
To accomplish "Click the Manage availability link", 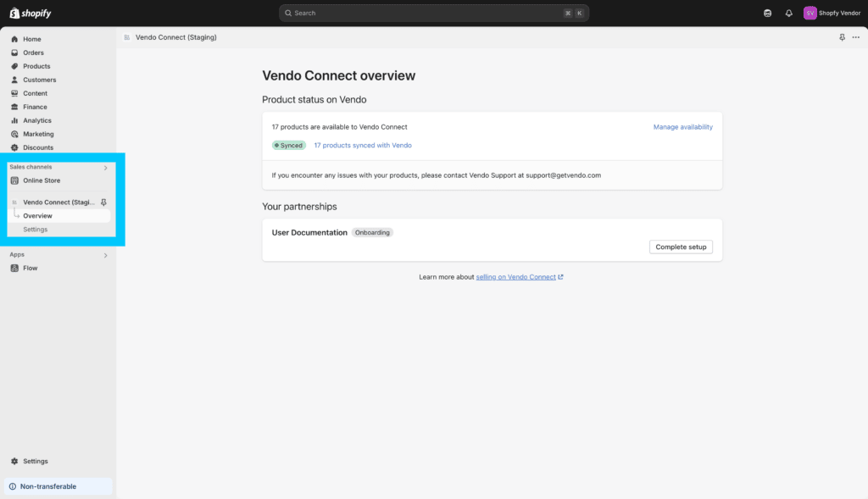I will tap(682, 127).
